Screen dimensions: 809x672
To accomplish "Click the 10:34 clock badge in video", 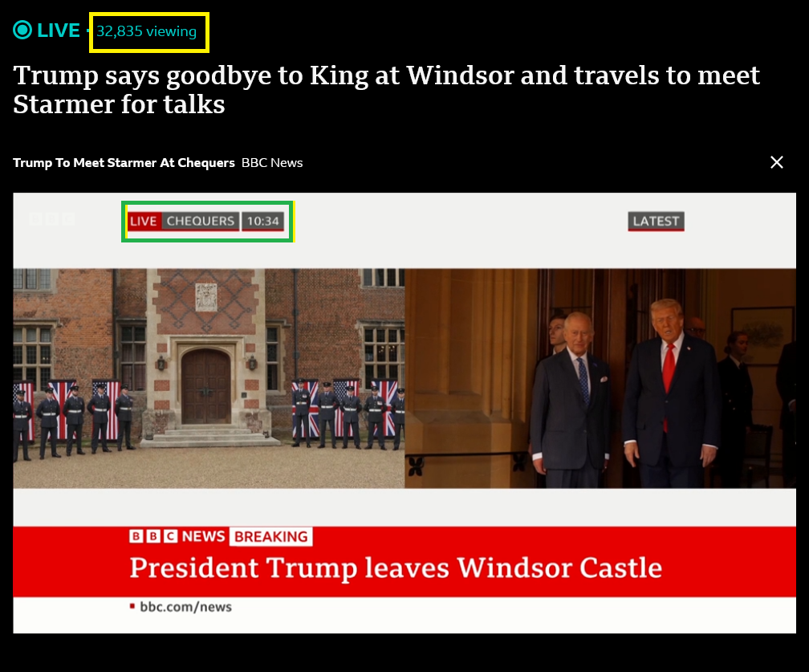I will point(262,221).
